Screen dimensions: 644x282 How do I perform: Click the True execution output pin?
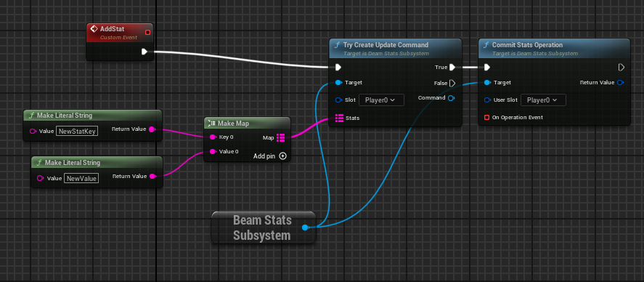(452, 68)
